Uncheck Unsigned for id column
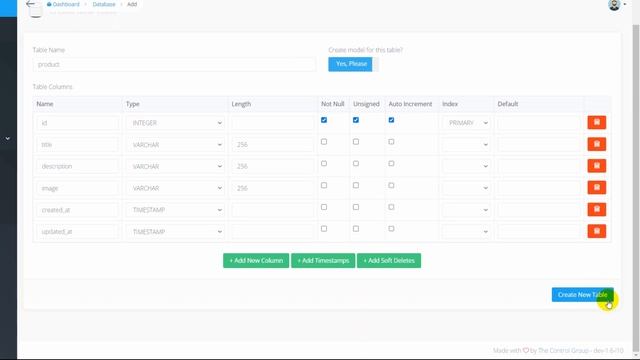Screen dimensions: 640x360 click(x=356, y=120)
